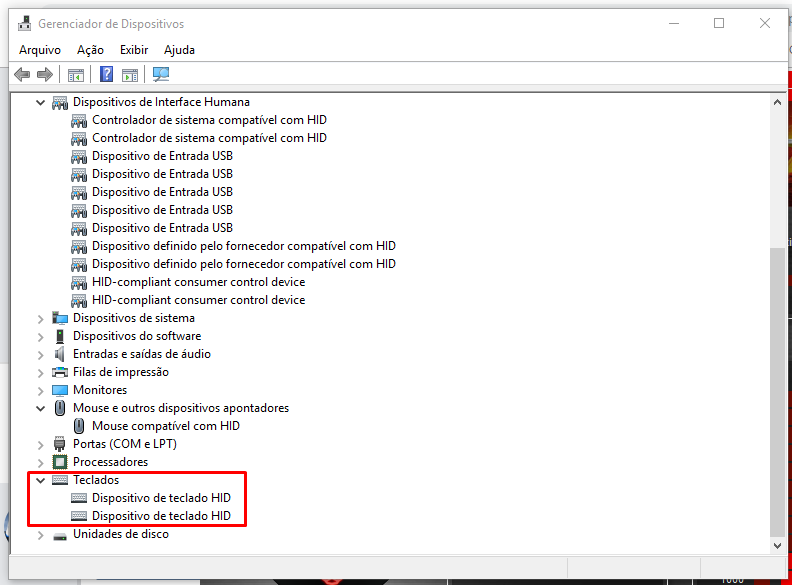The height and width of the screenshot is (585, 792).
Task: Select the printer icon for Filas de impressão
Action: pos(60,372)
